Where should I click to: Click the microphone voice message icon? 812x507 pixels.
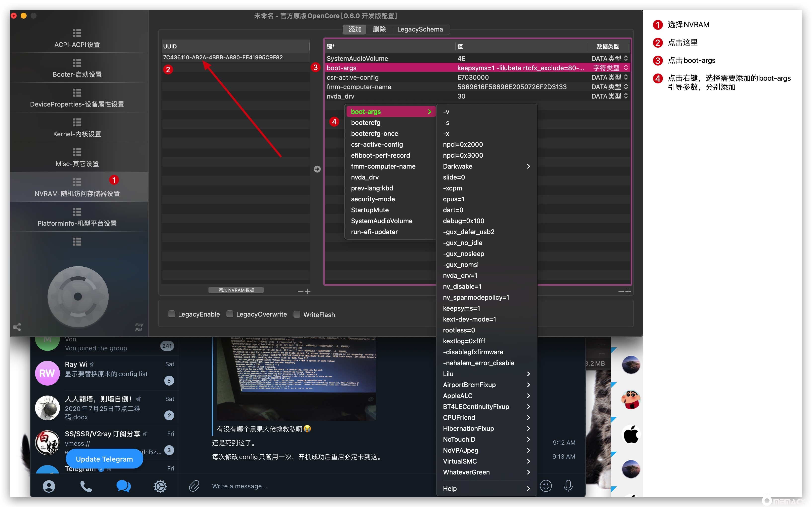click(x=568, y=486)
